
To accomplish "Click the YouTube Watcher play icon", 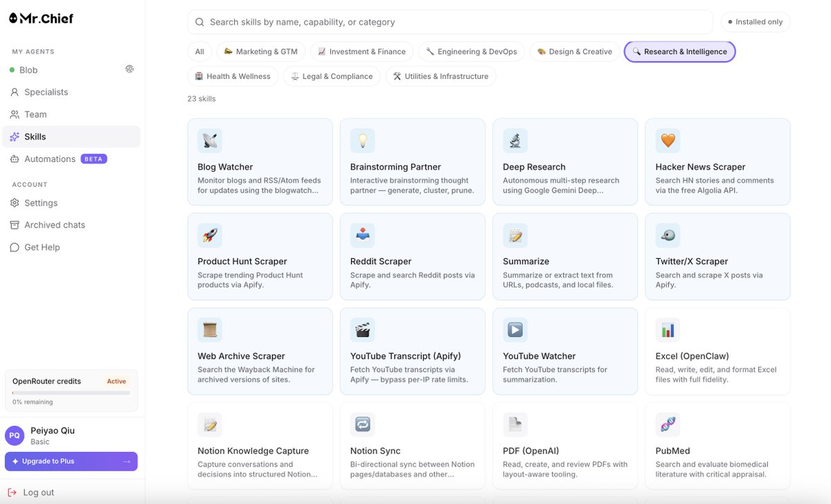I will (x=515, y=330).
